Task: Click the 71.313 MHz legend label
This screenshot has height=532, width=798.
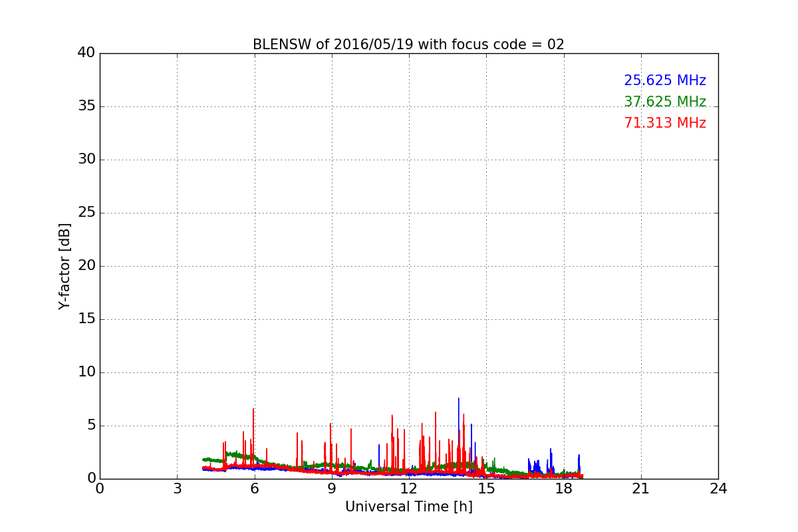Action: click(665, 123)
